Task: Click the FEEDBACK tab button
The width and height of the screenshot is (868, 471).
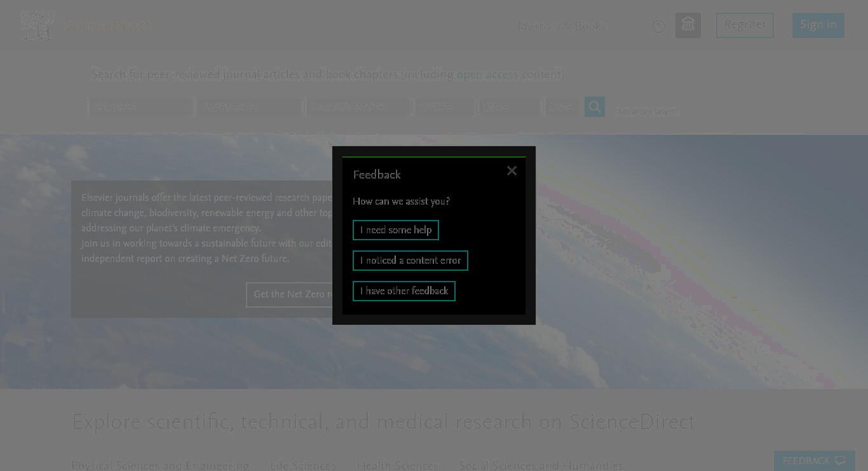Action: point(814,461)
